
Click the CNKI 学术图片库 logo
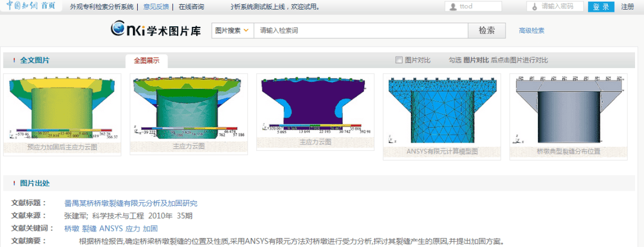156,30
